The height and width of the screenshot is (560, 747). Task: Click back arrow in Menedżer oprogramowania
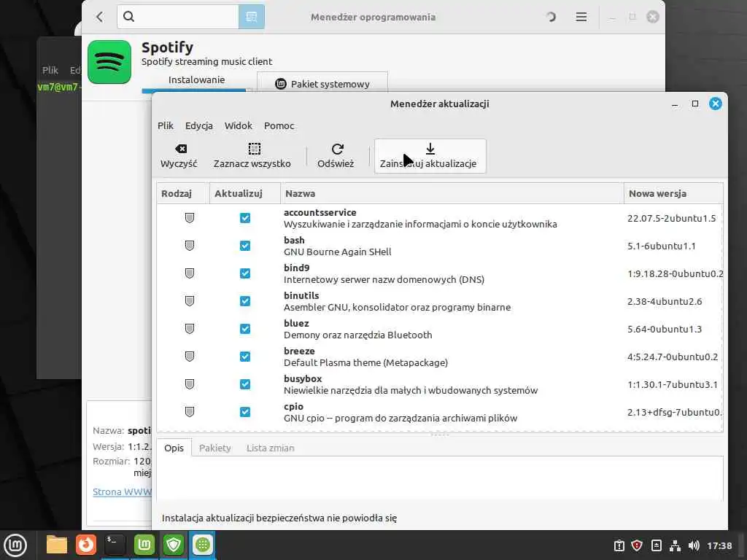click(x=99, y=17)
